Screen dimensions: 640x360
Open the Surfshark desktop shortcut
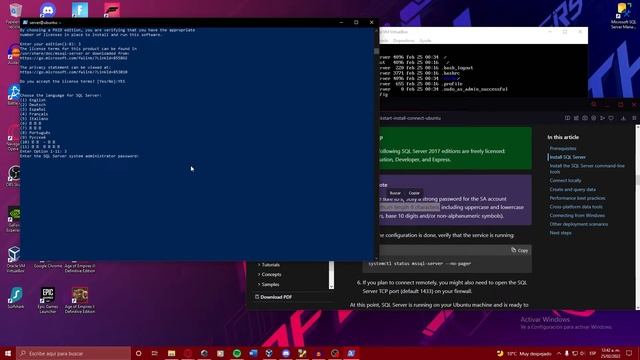[16, 298]
